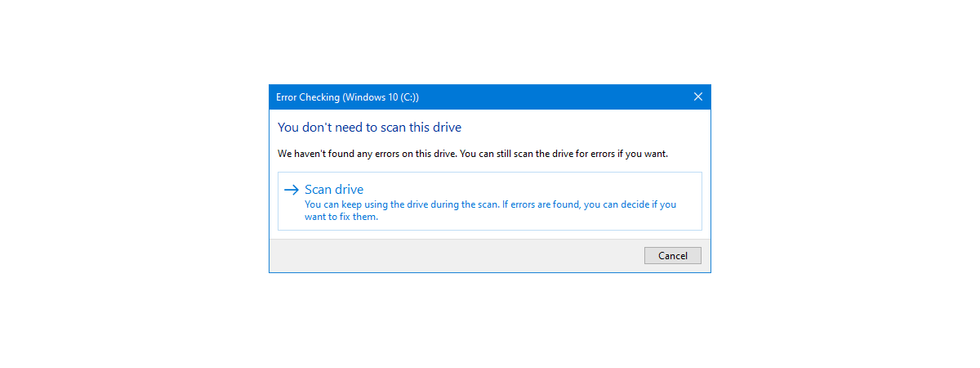The height and width of the screenshot is (368, 980).
Task: Close the Error Checking dialog
Action: coord(697,96)
